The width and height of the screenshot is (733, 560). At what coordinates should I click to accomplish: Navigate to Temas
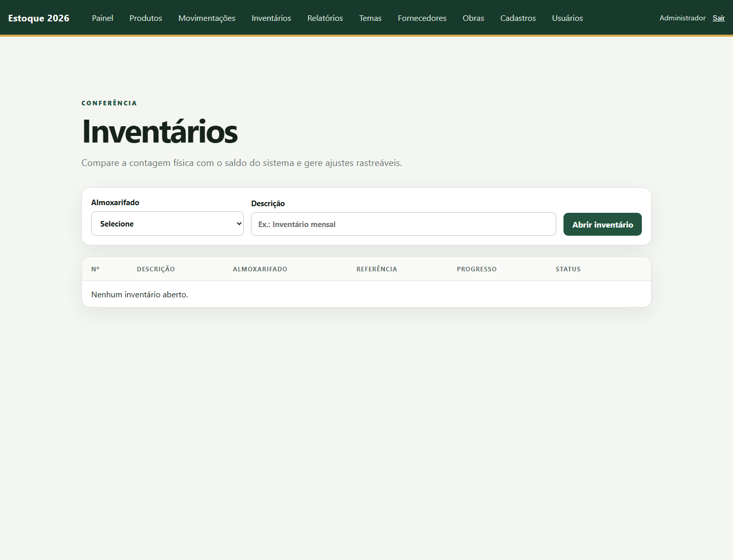[x=370, y=18]
